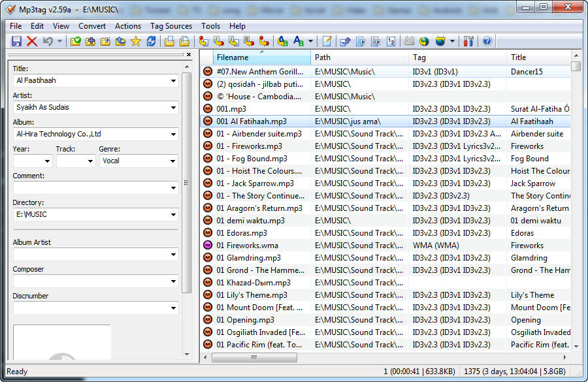
Task: Open the Comment field dropdown
Action: 173,188
